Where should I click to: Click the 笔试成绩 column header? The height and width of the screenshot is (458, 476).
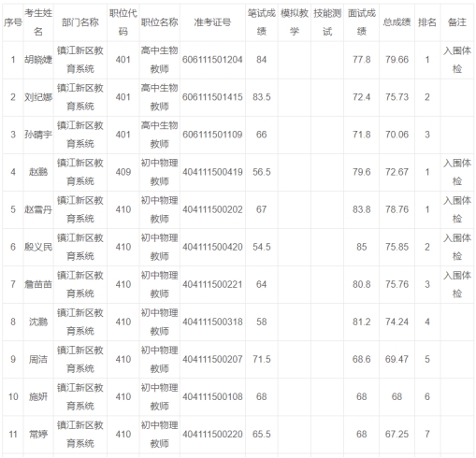[262, 22]
